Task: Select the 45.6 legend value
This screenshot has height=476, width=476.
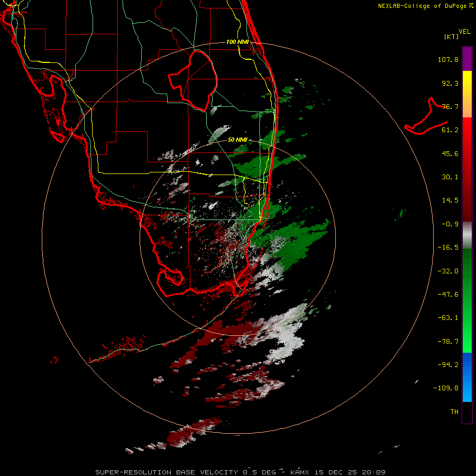Action: [450, 153]
